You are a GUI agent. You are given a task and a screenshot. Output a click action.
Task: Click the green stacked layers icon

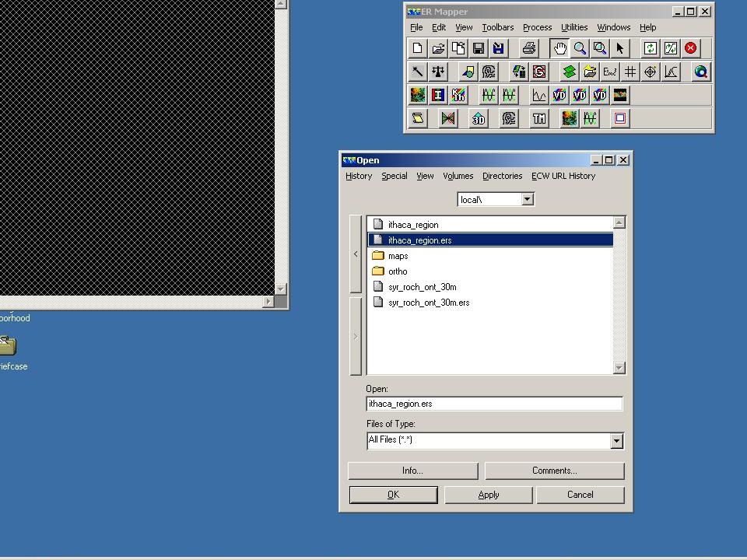pyautogui.click(x=570, y=72)
